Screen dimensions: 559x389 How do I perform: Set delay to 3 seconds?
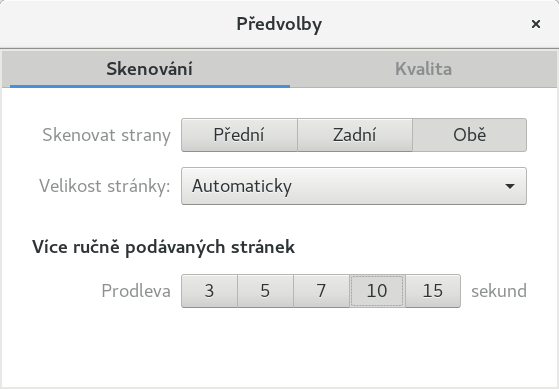209,291
